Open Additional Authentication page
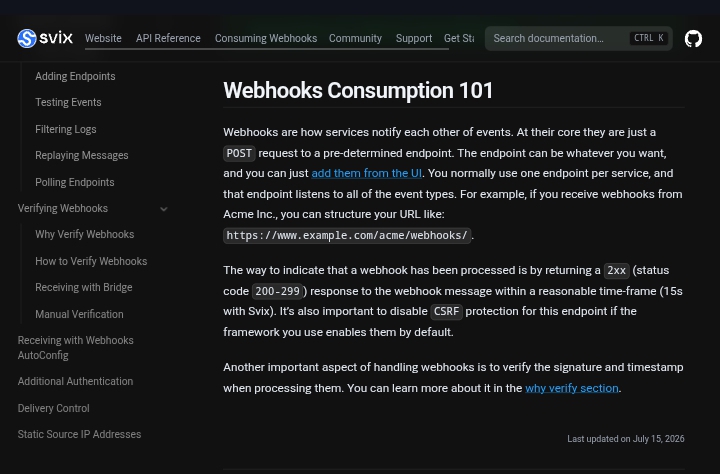 (x=75, y=382)
